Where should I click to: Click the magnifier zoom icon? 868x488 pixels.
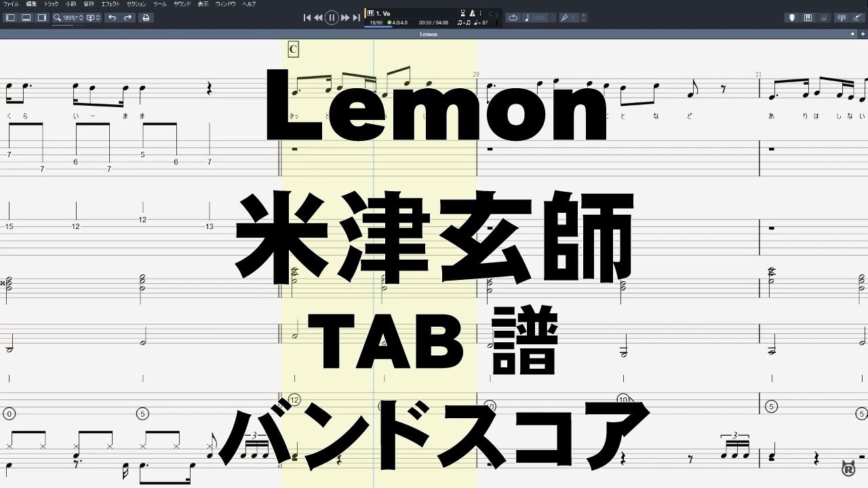pyautogui.click(x=58, y=18)
